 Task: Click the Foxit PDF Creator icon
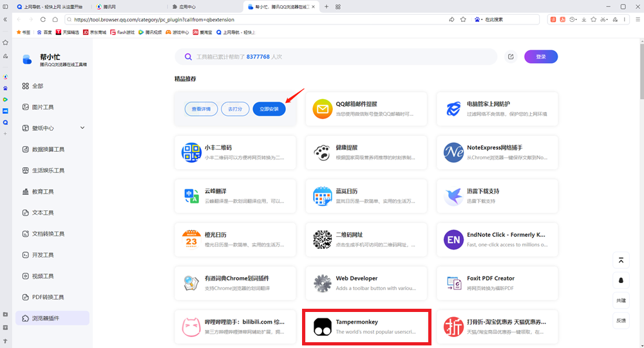click(x=453, y=284)
